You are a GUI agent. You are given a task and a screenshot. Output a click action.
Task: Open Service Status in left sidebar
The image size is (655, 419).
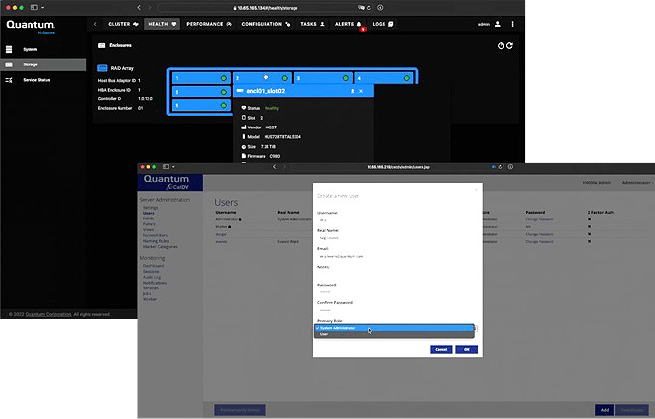click(38, 79)
